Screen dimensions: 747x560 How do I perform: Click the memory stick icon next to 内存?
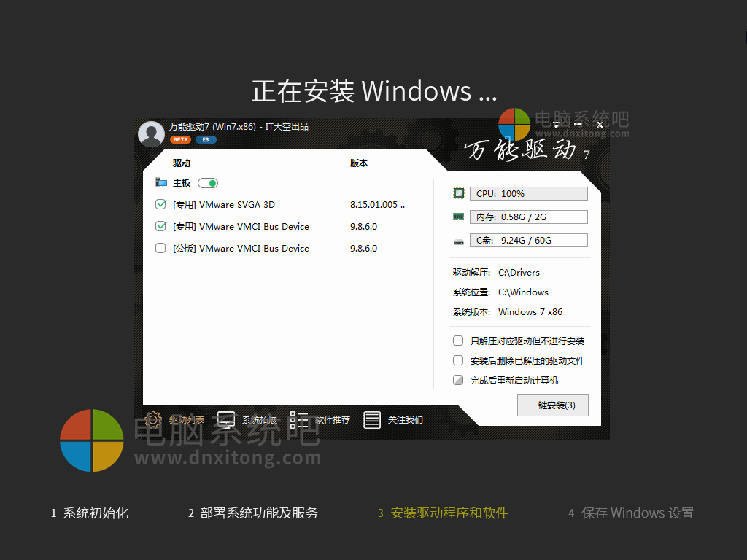tap(457, 216)
